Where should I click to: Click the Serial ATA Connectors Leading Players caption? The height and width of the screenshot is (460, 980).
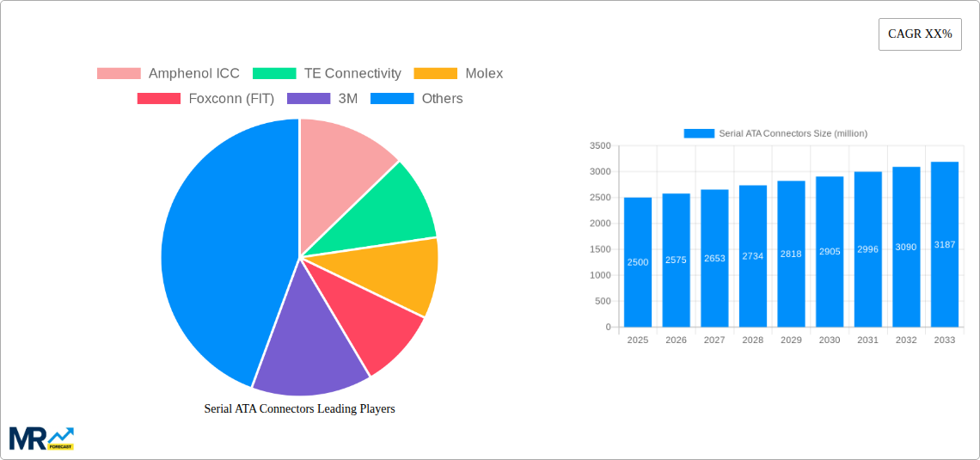pos(300,408)
